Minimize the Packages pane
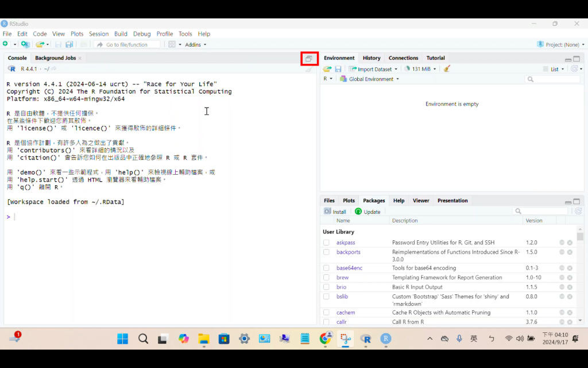 pyautogui.click(x=568, y=202)
